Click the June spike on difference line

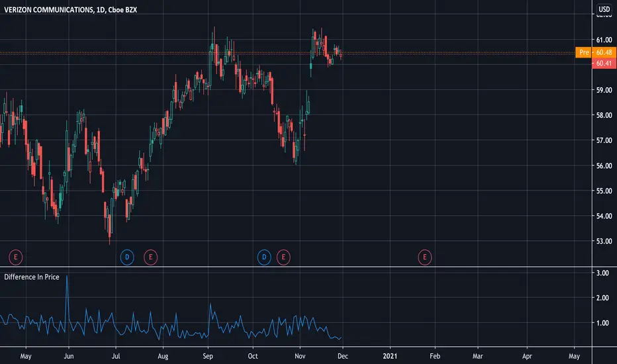coord(67,277)
